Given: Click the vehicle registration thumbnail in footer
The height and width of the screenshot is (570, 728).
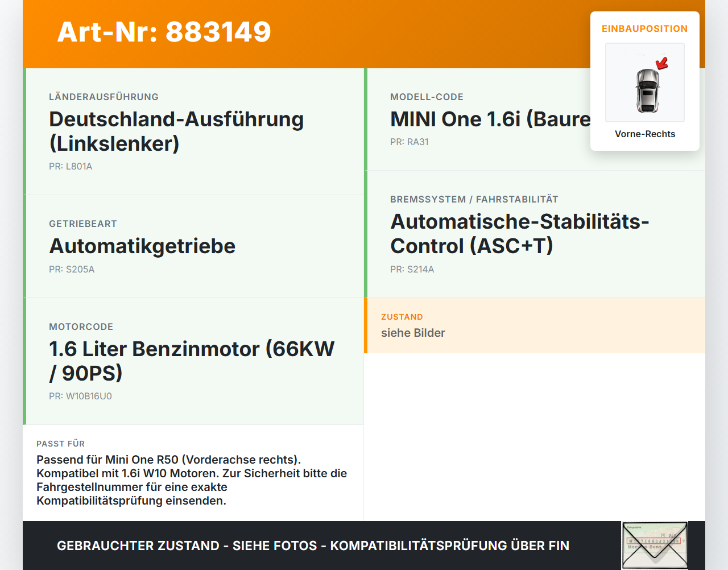Looking at the screenshot, I should click(x=655, y=546).
